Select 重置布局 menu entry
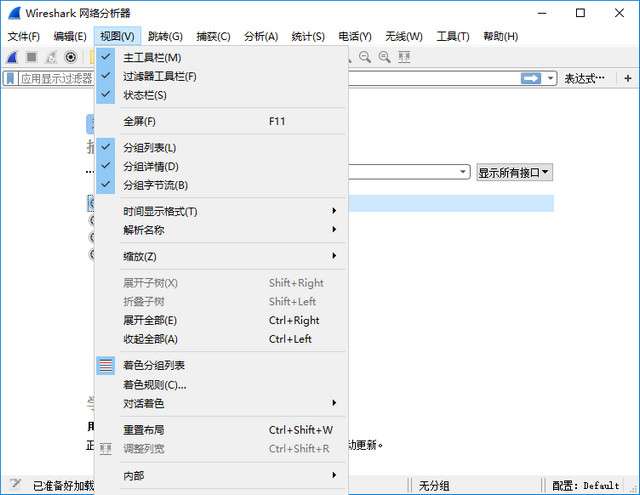 [x=221, y=430]
